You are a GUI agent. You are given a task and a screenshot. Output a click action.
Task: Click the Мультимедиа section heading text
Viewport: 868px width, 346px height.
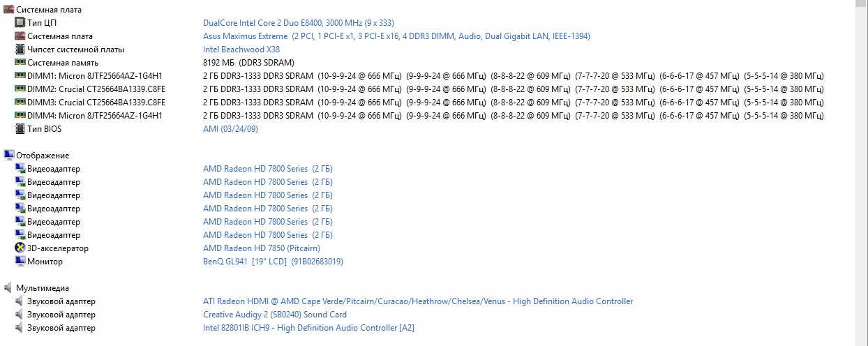(43, 288)
